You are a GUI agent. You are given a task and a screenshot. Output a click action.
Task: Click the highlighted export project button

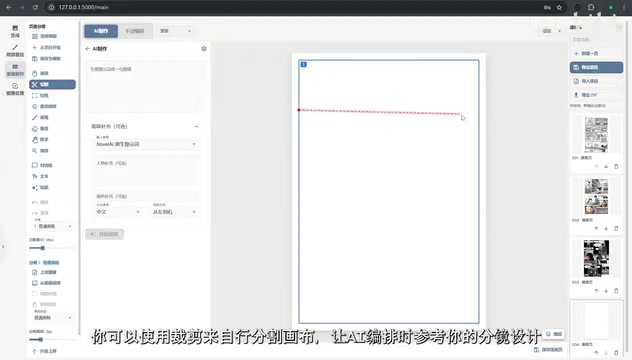pyautogui.click(x=596, y=67)
